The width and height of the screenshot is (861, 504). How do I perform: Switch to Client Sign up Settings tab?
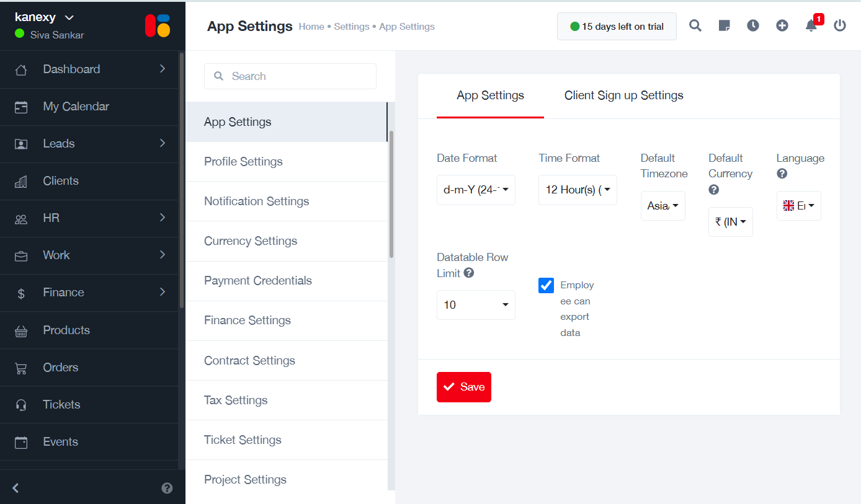623,95
